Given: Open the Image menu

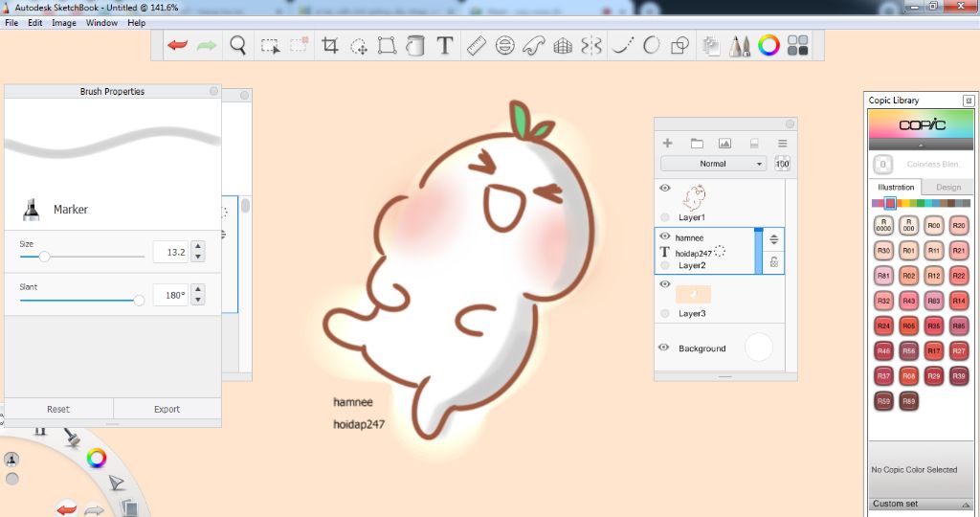Looking at the screenshot, I should [64, 23].
